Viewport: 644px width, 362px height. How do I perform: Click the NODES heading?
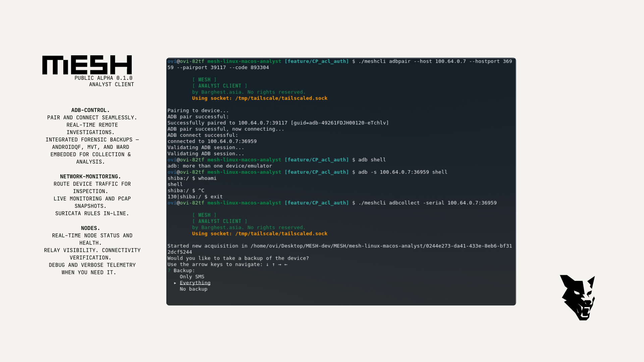click(x=90, y=228)
